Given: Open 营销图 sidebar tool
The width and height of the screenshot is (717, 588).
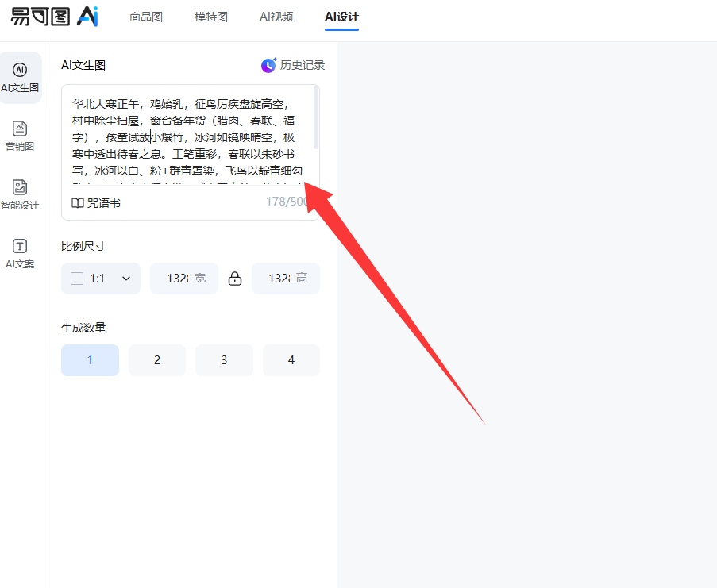Looking at the screenshot, I should tap(21, 136).
